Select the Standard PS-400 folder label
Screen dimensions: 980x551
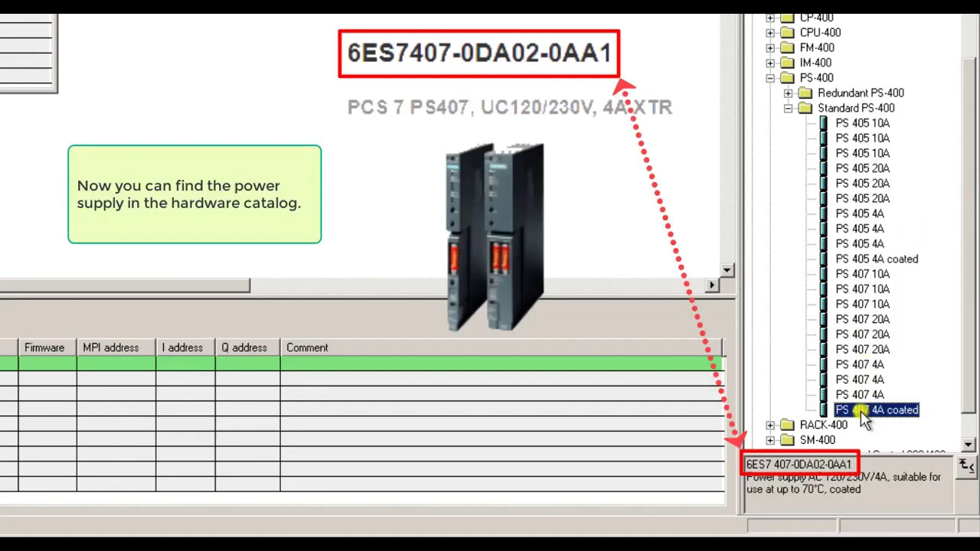856,108
